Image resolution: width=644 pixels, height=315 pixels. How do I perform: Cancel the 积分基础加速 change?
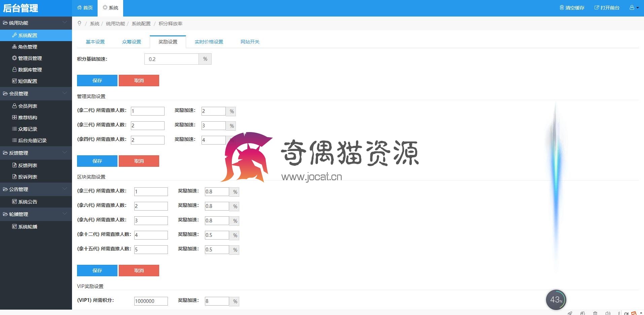(x=139, y=81)
